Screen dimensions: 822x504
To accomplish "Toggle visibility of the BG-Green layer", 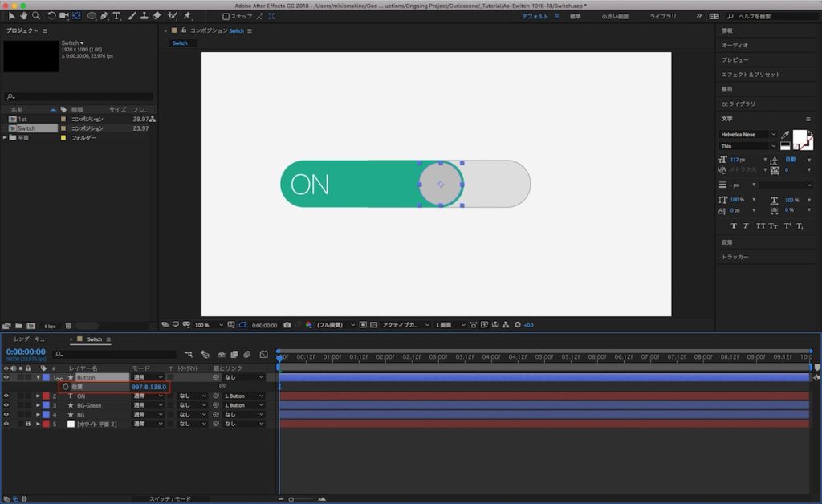I will click(6, 405).
